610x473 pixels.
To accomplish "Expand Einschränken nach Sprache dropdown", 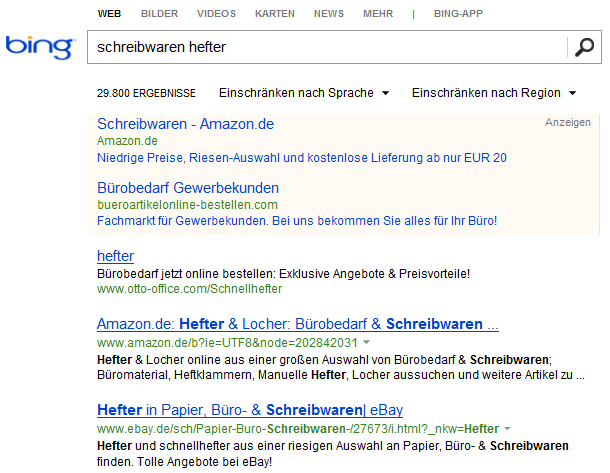I will pyautogui.click(x=304, y=93).
